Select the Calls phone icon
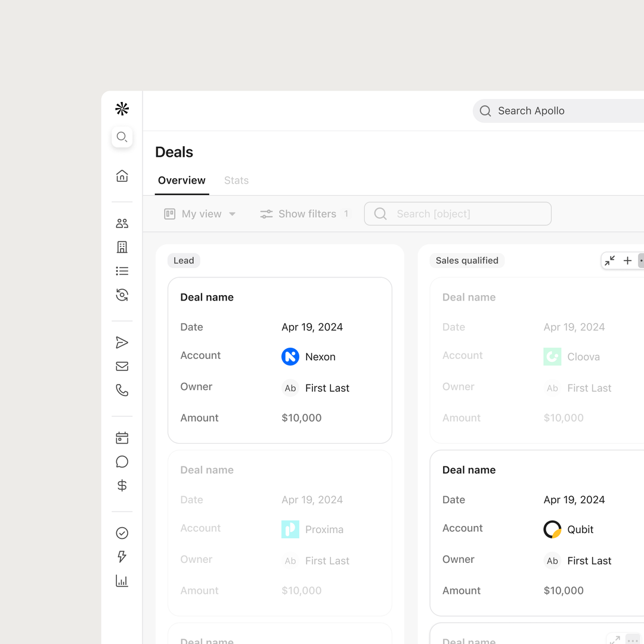Screen dimensions: 644x644 (x=122, y=390)
